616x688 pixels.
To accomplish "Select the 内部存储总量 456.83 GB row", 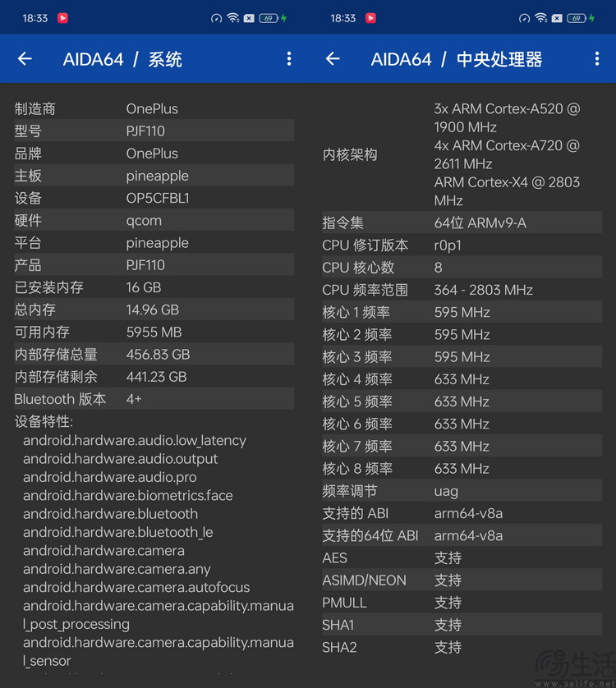I will point(154,355).
